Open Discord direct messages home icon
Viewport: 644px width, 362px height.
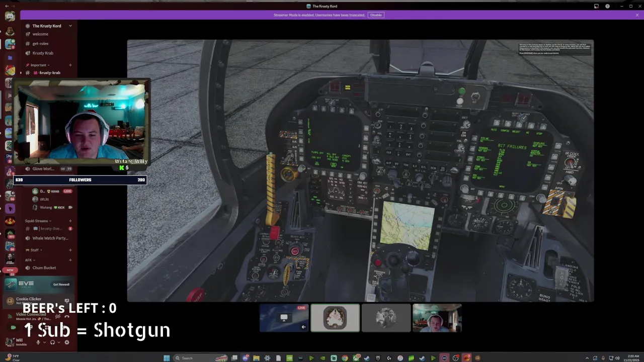pos(10,17)
